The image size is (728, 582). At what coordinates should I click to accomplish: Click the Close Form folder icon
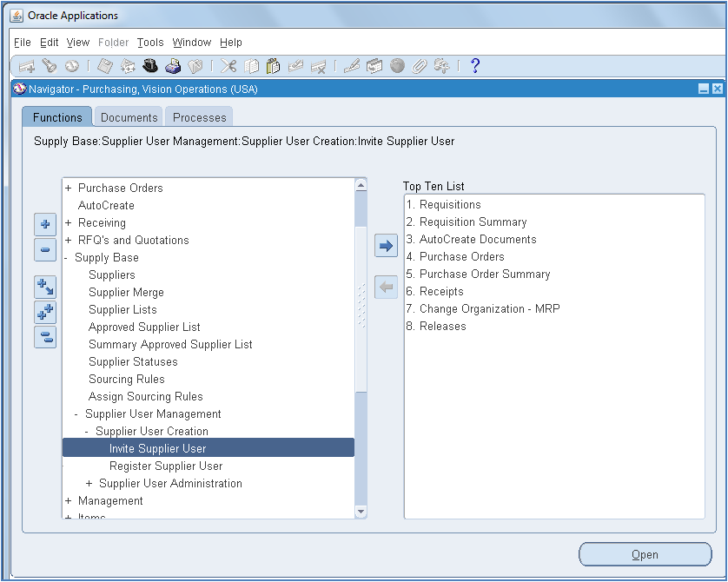tap(195, 66)
